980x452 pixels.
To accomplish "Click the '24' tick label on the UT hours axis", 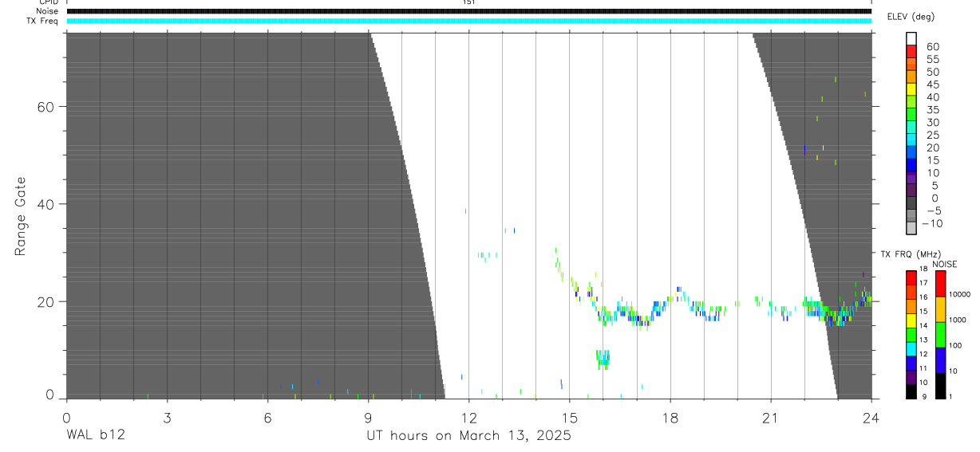I will 871,417.
